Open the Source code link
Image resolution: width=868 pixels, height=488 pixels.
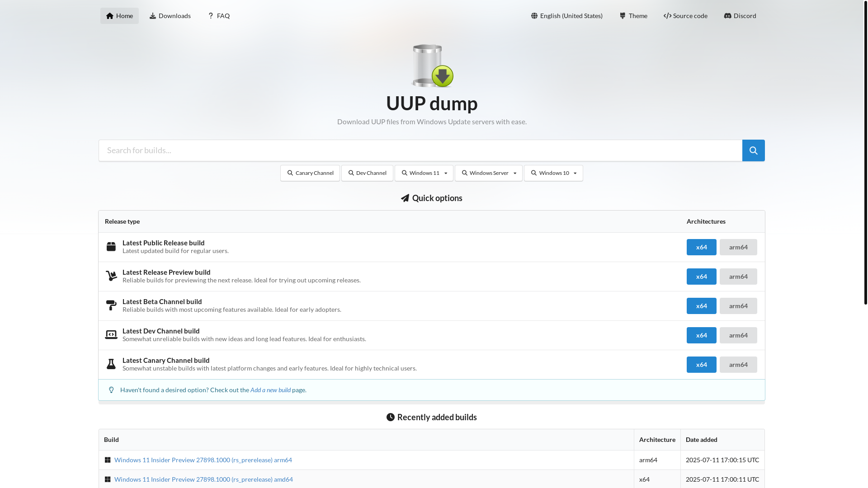pyautogui.click(x=685, y=16)
